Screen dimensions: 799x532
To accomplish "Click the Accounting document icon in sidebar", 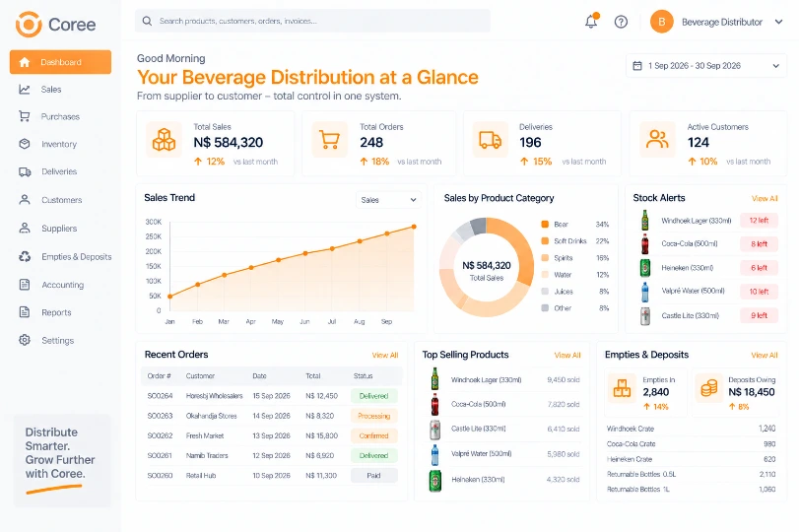I will click(x=25, y=285).
